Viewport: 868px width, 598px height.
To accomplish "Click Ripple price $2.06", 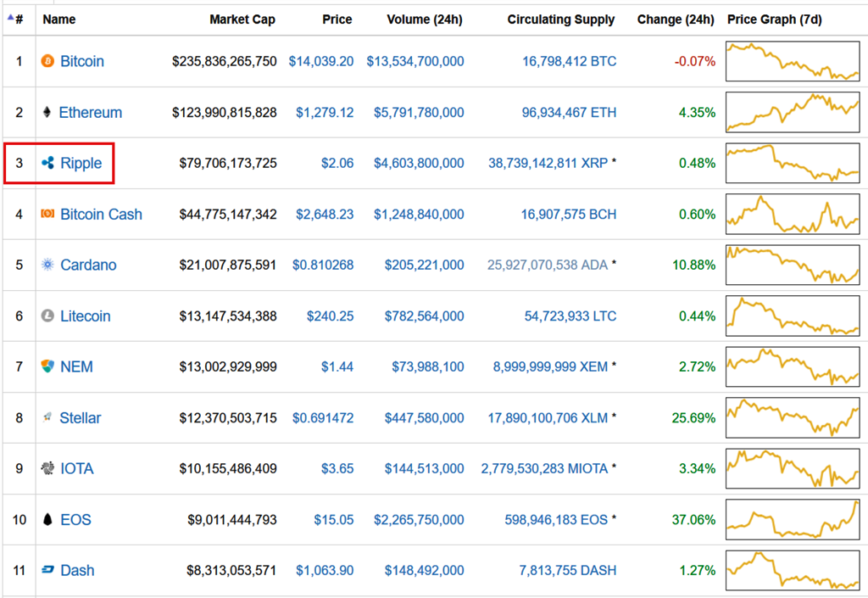I will click(337, 164).
